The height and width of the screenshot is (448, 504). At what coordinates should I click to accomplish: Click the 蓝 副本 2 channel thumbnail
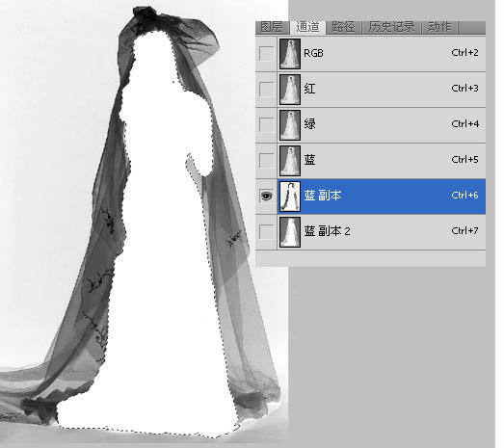point(290,232)
